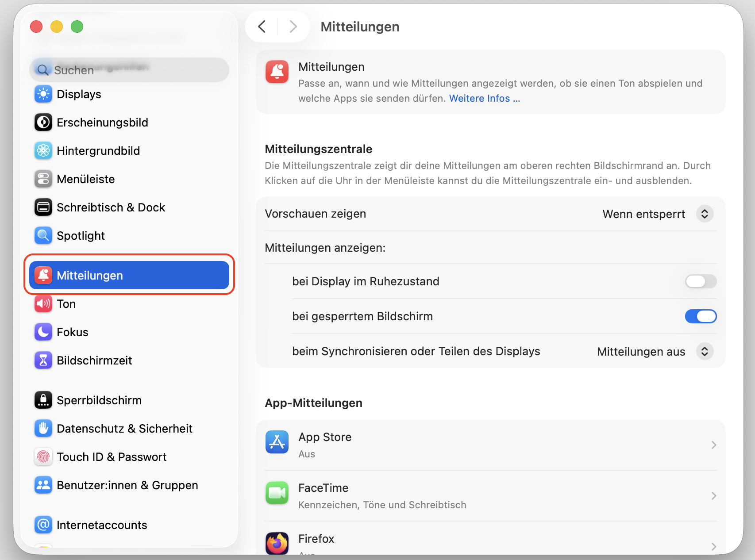Click the Fokus moon icon
The image size is (755, 560).
coord(43,332)
